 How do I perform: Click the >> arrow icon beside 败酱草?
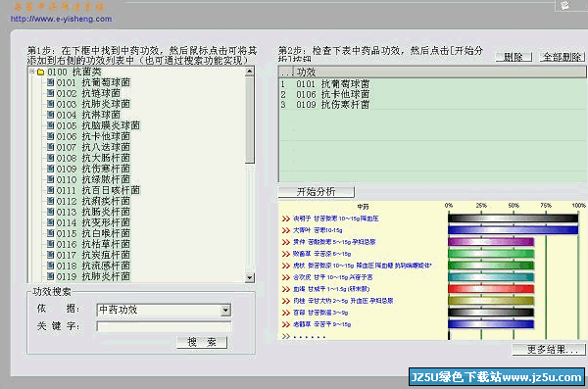(286, 254)
